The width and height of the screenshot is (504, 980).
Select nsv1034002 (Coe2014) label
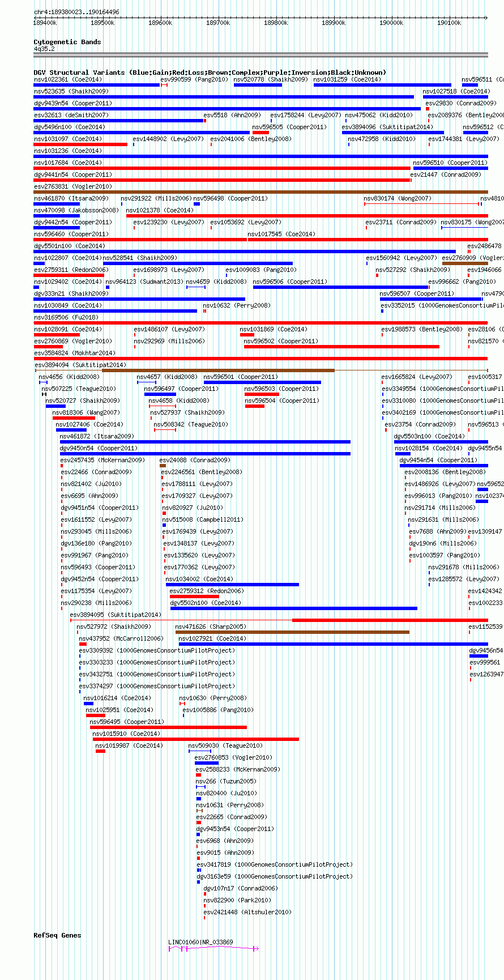click(199, 579)
